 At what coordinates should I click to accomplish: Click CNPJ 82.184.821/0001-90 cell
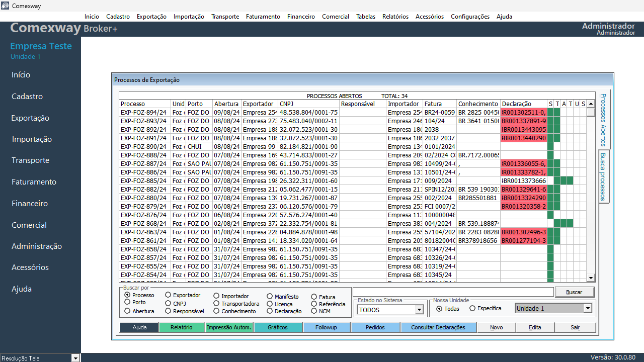point(308,147)
